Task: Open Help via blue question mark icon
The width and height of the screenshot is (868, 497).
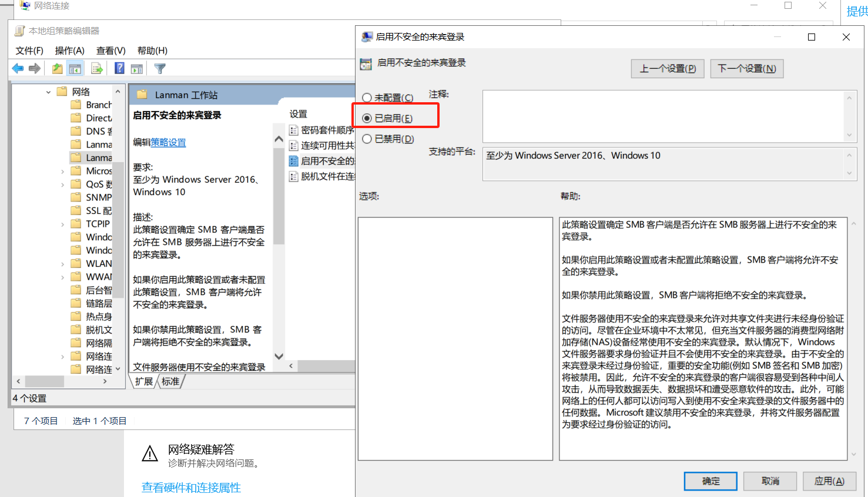Action: coord(119,69)
